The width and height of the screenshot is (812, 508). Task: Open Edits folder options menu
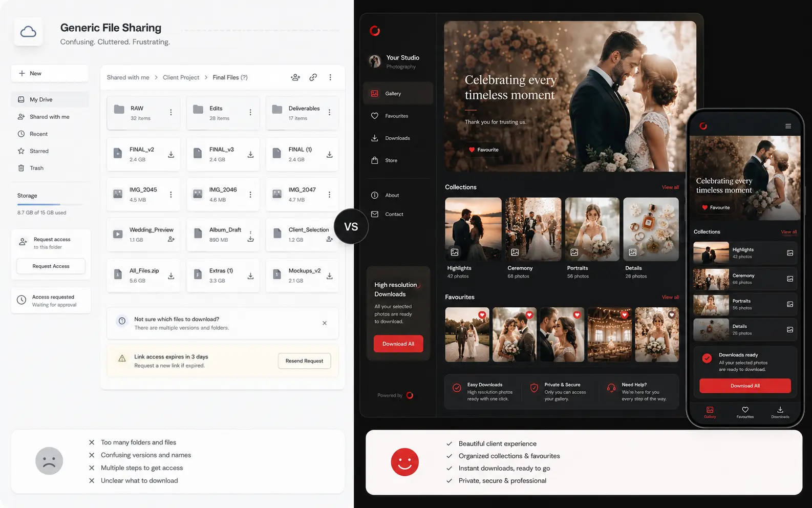(x=250, y=113)
